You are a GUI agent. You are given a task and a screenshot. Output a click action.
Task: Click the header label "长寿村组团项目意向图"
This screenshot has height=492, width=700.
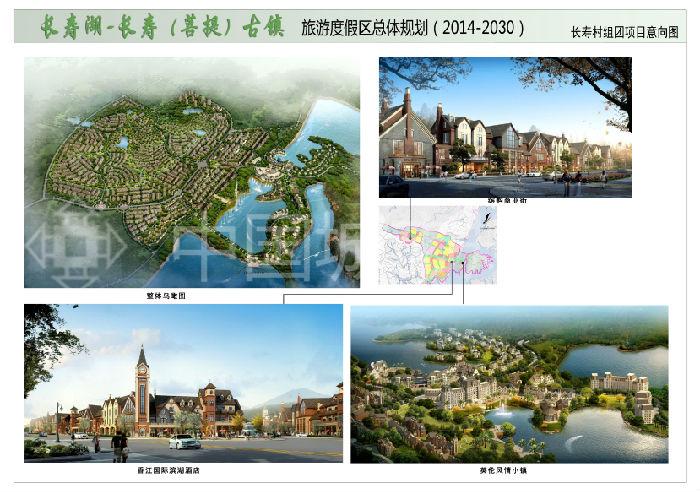[624, 32]
